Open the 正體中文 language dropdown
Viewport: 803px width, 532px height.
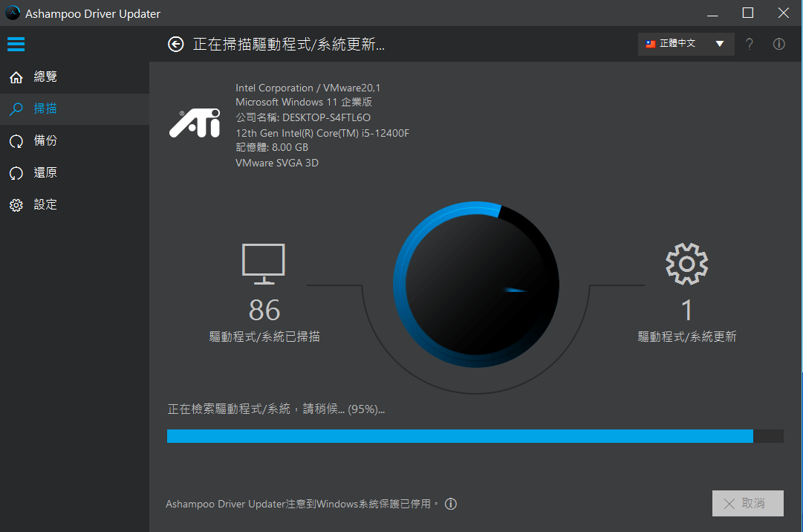(686, 44)
